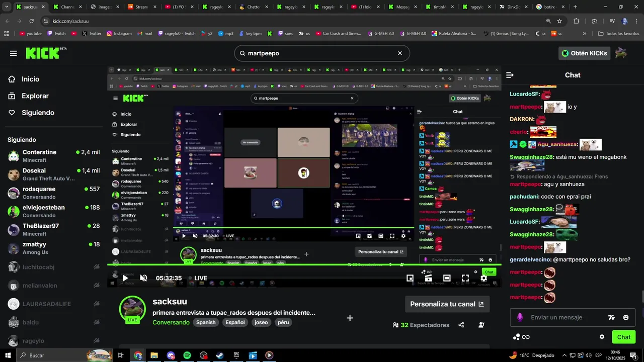Open TheBlazer97's channel
Viewport: 644px width, 362px height.
[x=53, y=230]
